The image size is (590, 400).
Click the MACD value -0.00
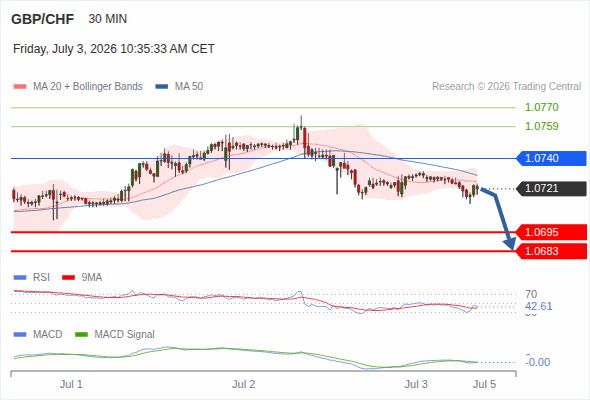[x=538, y=362]
